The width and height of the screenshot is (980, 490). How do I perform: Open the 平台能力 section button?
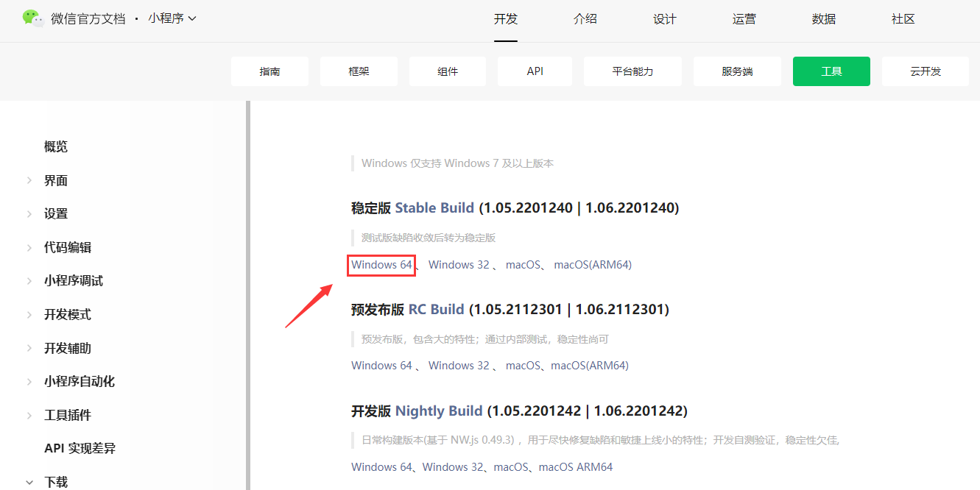click(633, 71)
